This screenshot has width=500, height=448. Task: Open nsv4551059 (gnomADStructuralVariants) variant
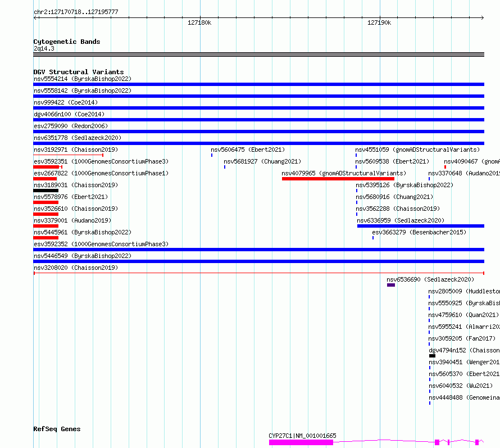417,150
